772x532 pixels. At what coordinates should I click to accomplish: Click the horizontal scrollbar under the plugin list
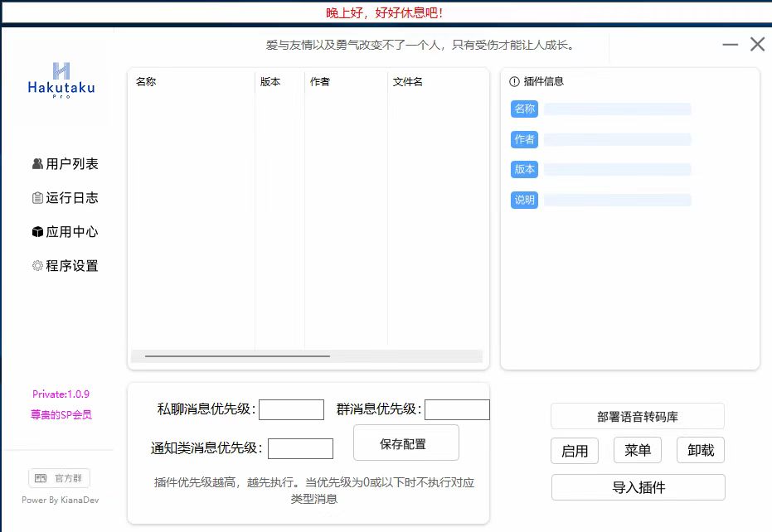(x=236, y=356)
